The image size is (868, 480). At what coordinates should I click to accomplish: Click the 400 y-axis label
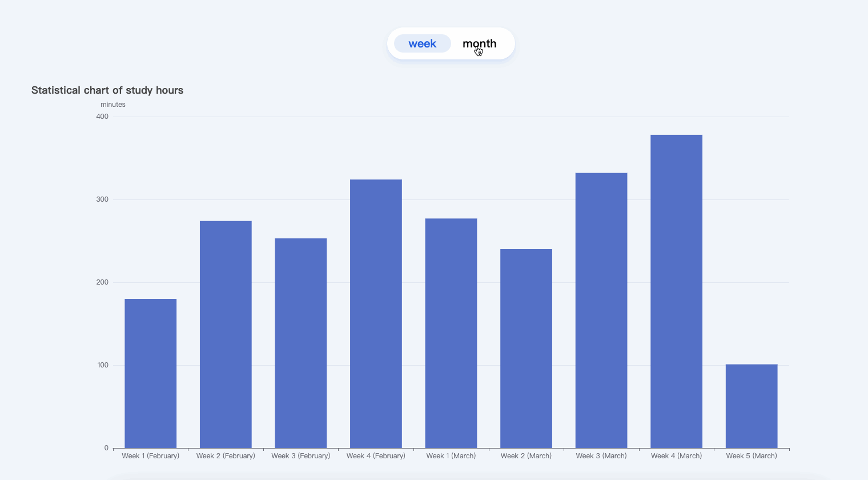103,116
